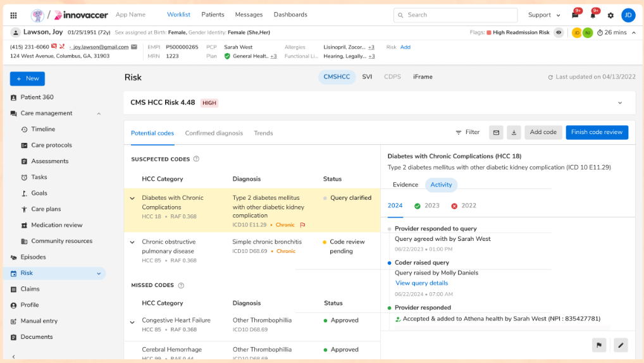Open Episodes in sidebar
644x363 pixels.
[x=33, y=257]
